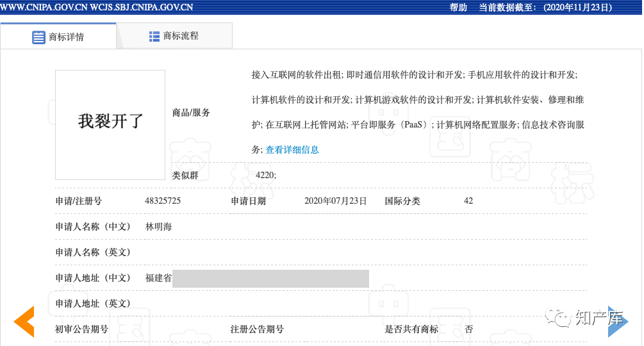Click the 申请人名称（中文） label
The image size is (644, 346).
click(x=93, y=227)
